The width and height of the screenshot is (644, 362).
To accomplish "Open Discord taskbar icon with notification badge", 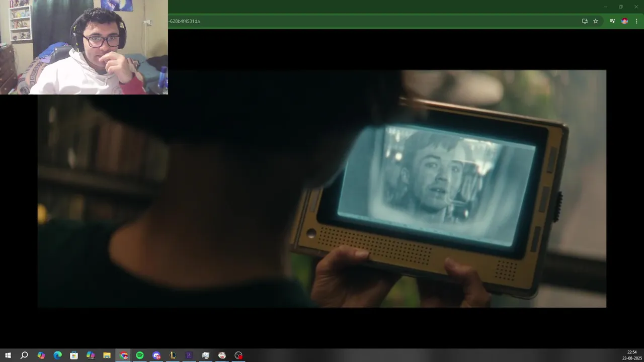I will coord(156,355).
